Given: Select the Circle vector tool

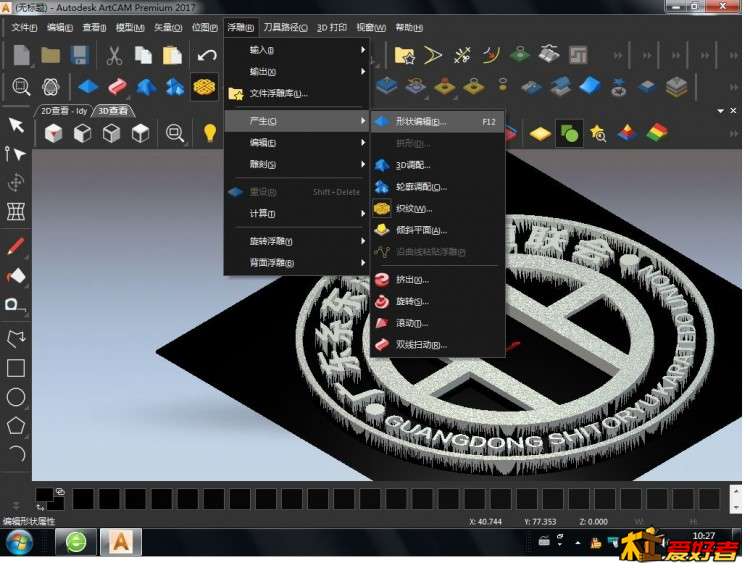Looking at the screenshot, I should pyautogui.click(x=16, y=397).
